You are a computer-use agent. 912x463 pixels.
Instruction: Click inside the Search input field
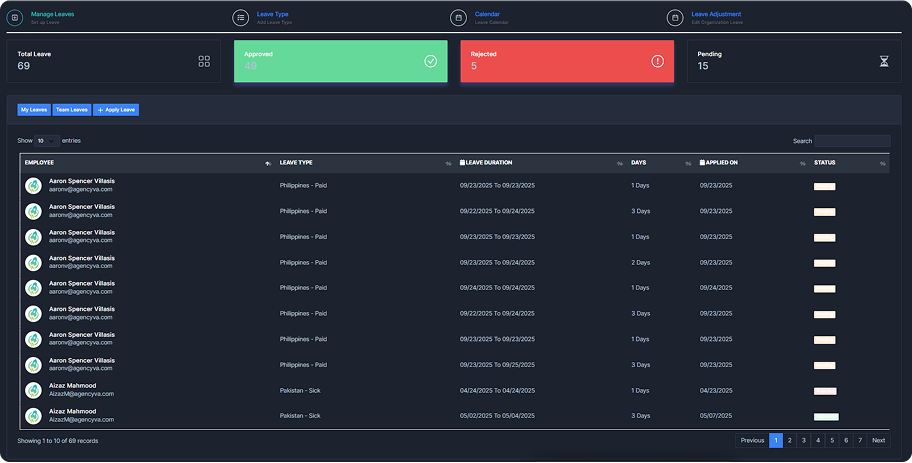tap(851, 141)
